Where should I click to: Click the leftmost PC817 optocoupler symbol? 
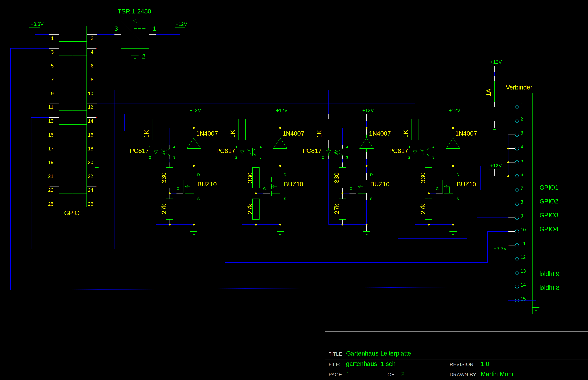click(163, 152)
